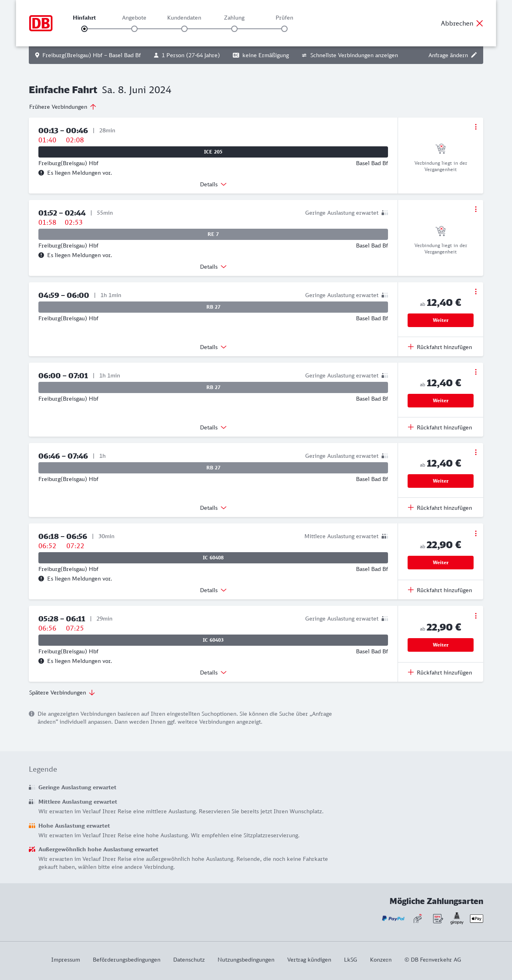Show Frühere Verbindungen

click(x=62, y=107)
